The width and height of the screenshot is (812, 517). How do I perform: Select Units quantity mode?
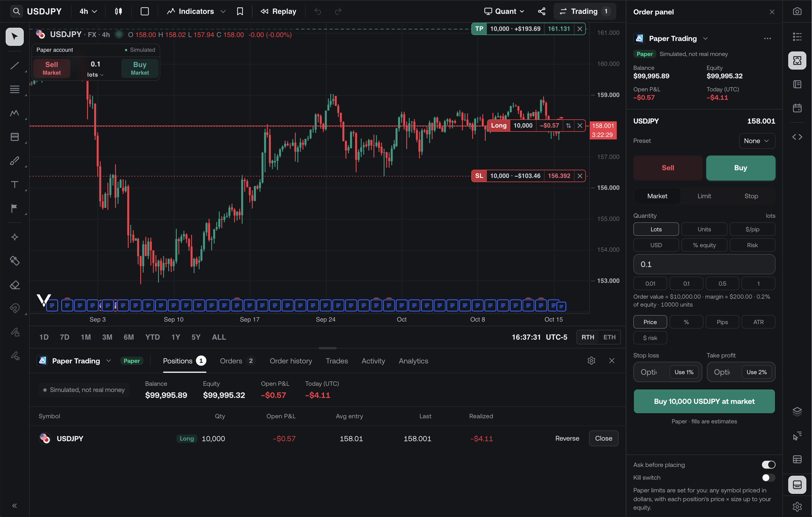tap(704, 229)
